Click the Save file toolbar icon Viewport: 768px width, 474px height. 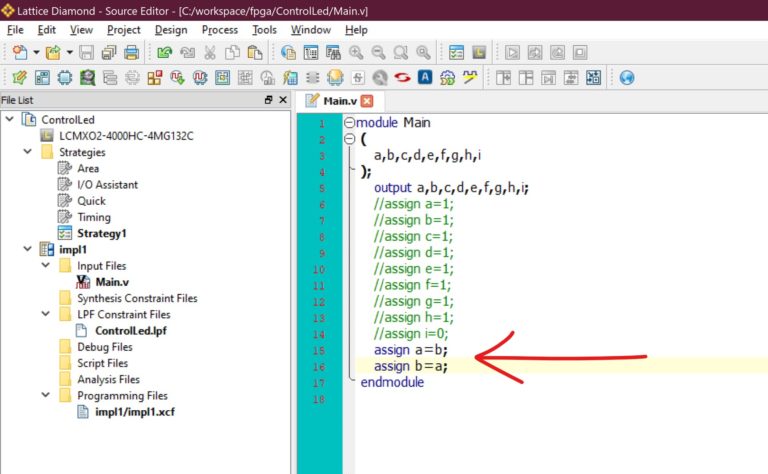pos(86,52)
